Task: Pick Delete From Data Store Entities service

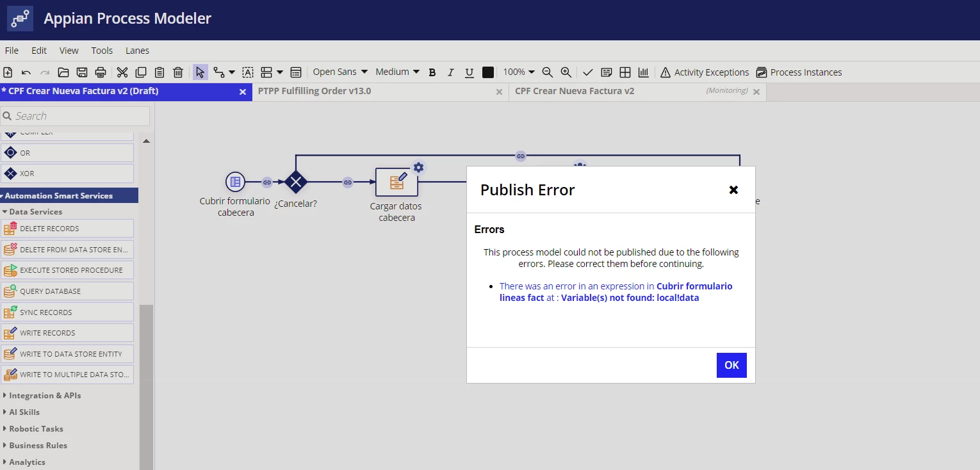Action: 67,250
